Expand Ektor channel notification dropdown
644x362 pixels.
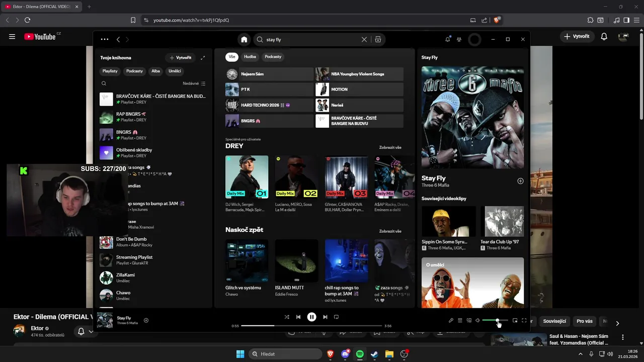pos(91,331)
